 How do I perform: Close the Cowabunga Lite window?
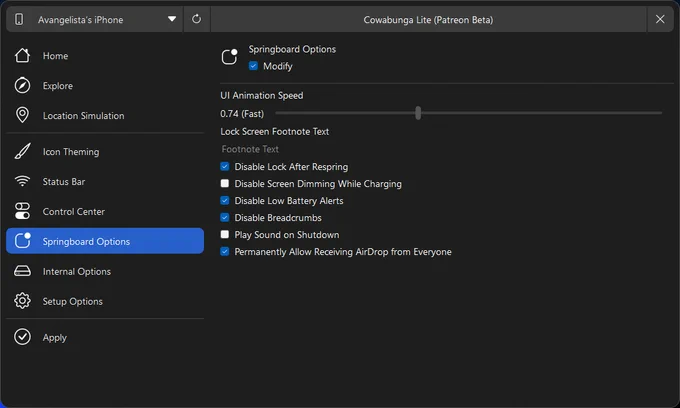(660, 19)
